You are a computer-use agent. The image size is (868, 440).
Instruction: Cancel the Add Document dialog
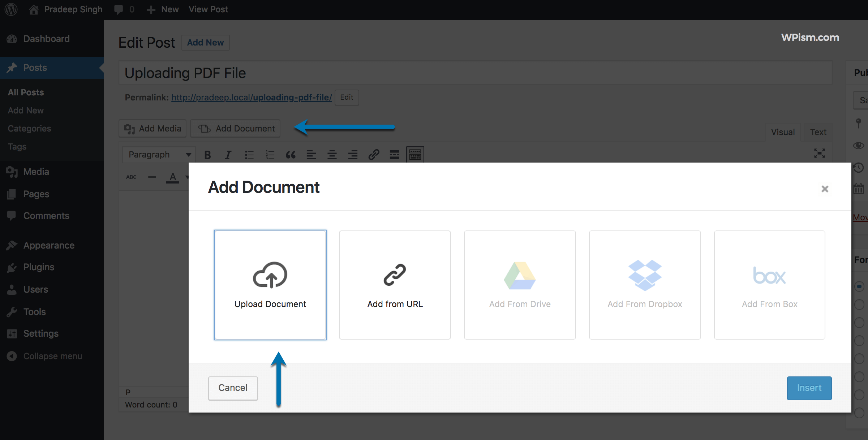[232, 388]
